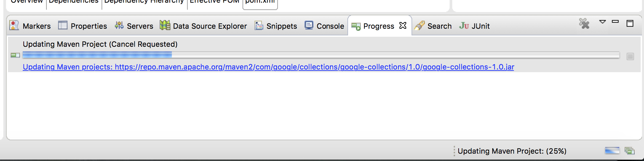The width and height of the screenshot is (644, 161).
Task: Maximize the bottom views panel
Action: point(630,23)
